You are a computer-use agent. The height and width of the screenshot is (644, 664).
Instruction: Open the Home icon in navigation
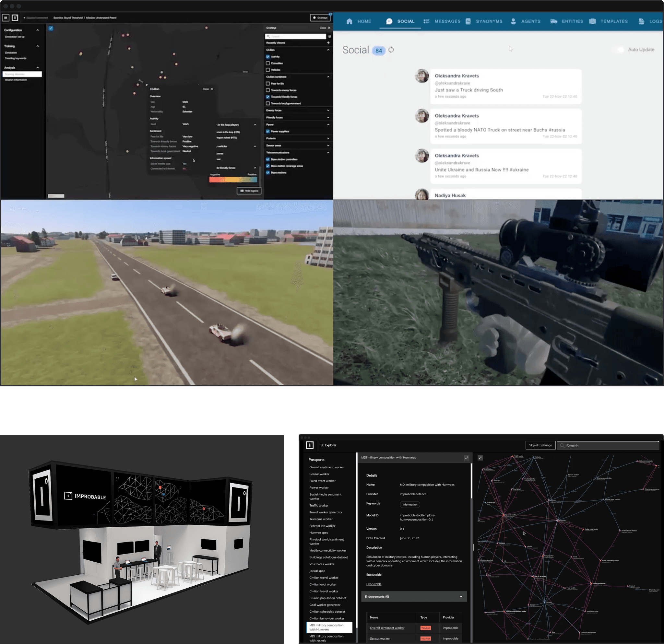click(349, 21)
